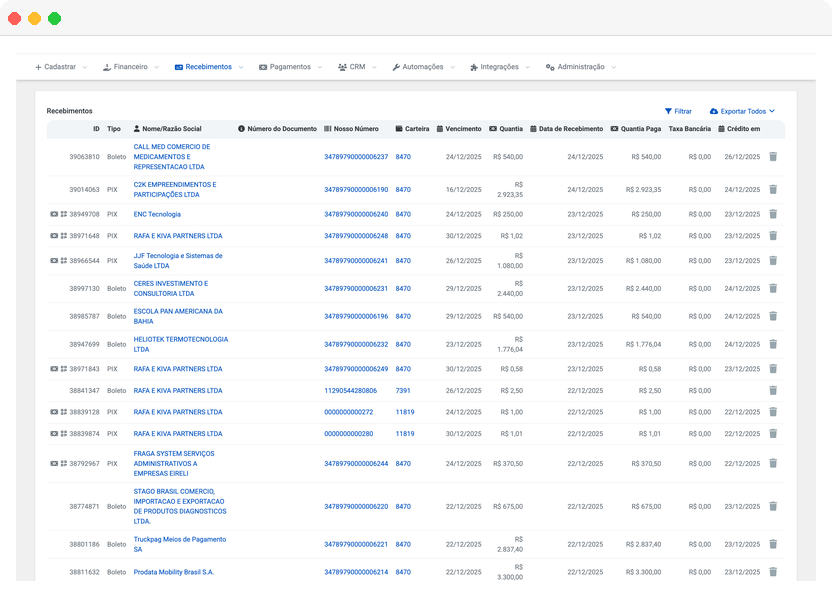Viewport: 832px width, 597px height.
Task: Open the PIX QR code icon for RAFA E KIVA row 38971648
Action: 64,236
